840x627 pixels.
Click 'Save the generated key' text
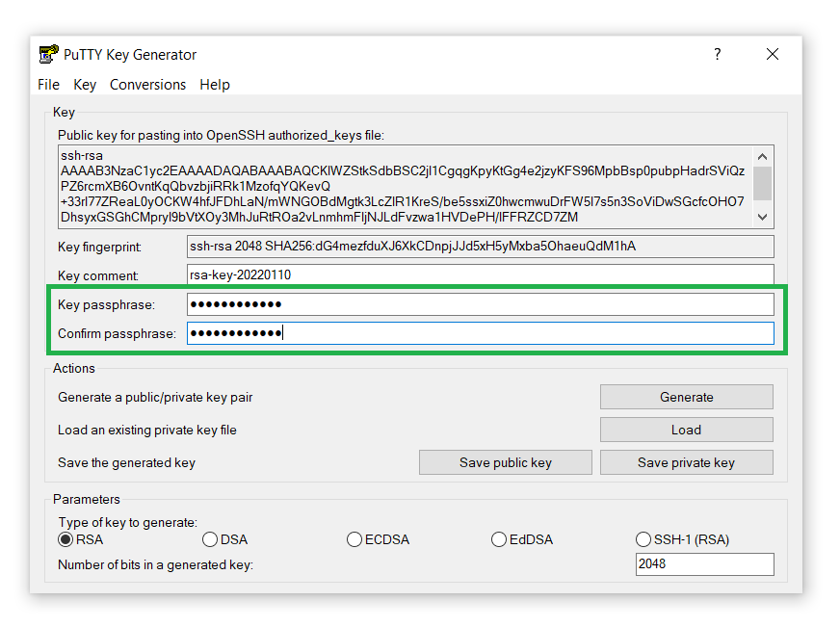pyautogui.click(x=126, y=462)
